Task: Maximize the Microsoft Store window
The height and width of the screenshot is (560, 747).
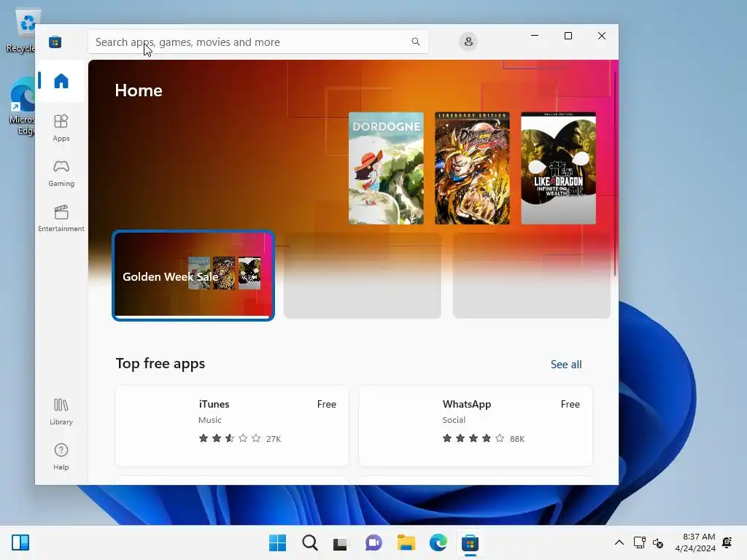Action: click(568, 36)
